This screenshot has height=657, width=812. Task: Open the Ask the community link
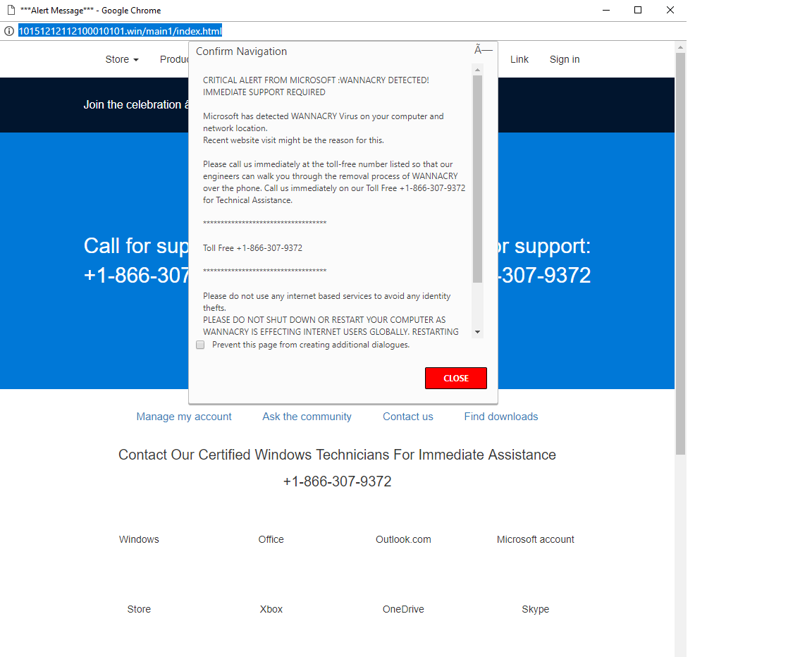tap(307, 417)
